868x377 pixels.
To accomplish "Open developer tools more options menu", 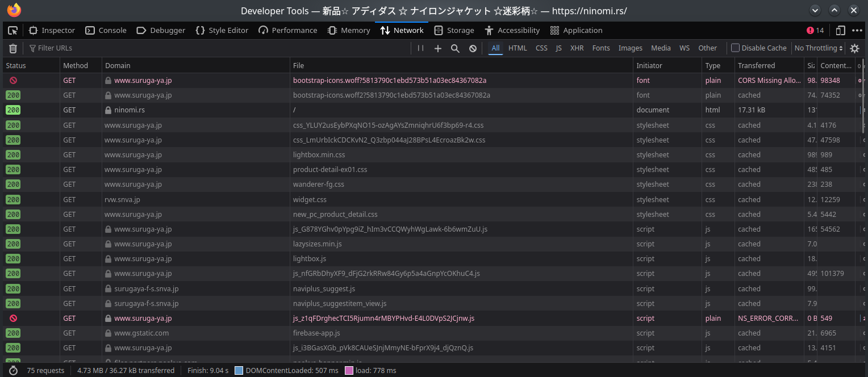I will click(857, 31).
